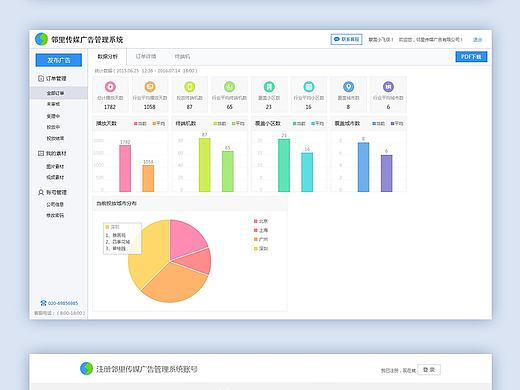Click the blue 8 bar in 覆盖城市数 chart
The width and height of the screenshot is (520, 390).
coord(363,167)
